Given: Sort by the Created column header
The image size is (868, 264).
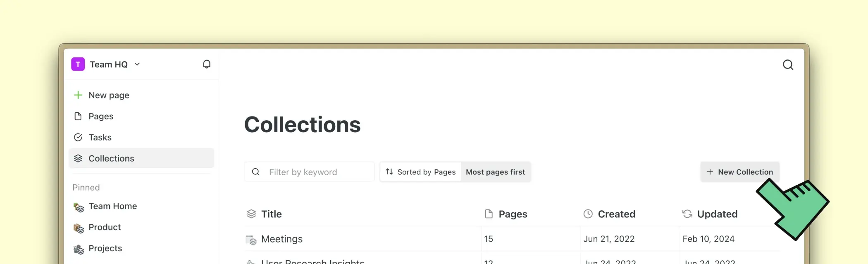Looking at the screenshot, I should tap(616, 214).
